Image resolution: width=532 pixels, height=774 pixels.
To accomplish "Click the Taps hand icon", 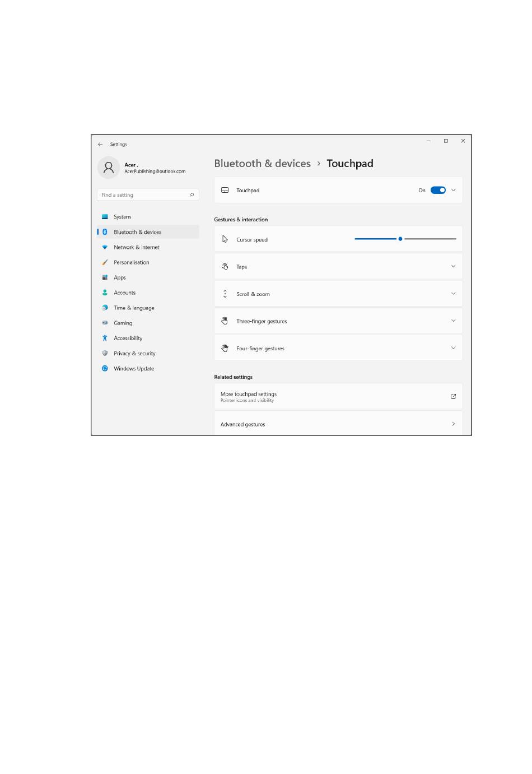I will [x=225, y=267].
